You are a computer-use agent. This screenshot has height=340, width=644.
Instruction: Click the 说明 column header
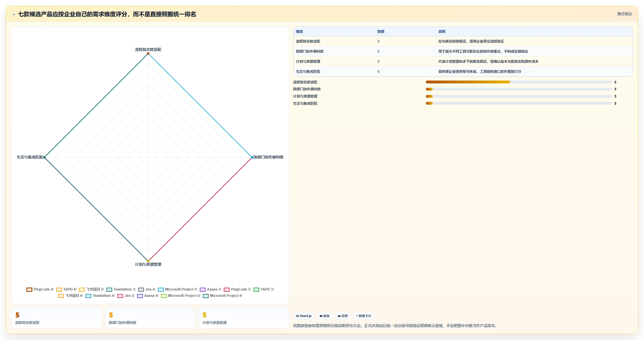pyautogui.click(x=442, y=32)
